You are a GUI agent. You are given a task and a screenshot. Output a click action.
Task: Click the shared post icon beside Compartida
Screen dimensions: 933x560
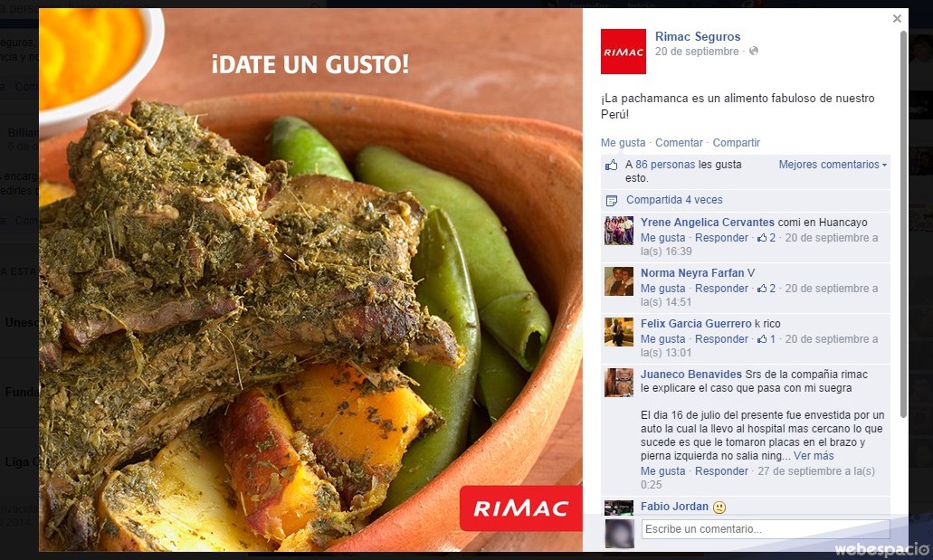click(611, 201)
